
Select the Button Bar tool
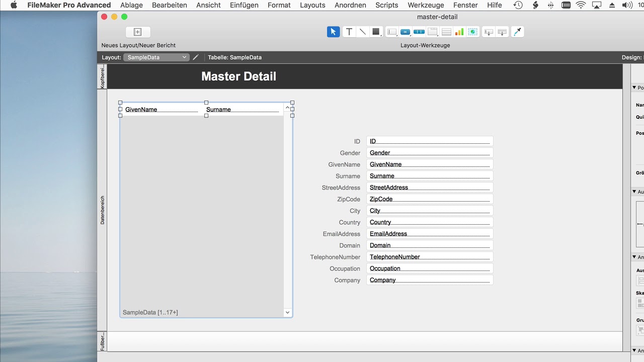pyautogui.click(x=419, y=32)
